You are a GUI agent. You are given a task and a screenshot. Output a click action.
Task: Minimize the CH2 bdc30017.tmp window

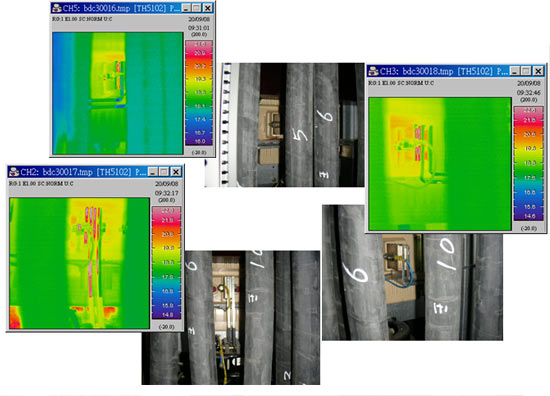153,172
